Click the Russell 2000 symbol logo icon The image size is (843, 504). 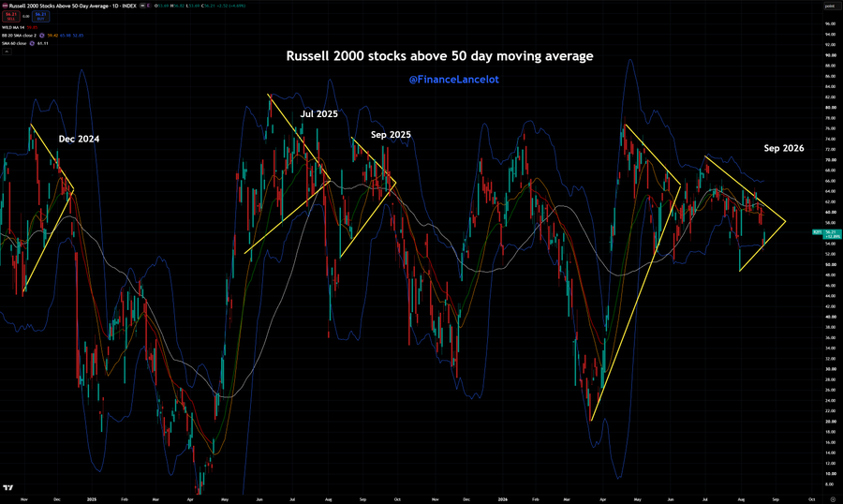[x=5, y=6]
